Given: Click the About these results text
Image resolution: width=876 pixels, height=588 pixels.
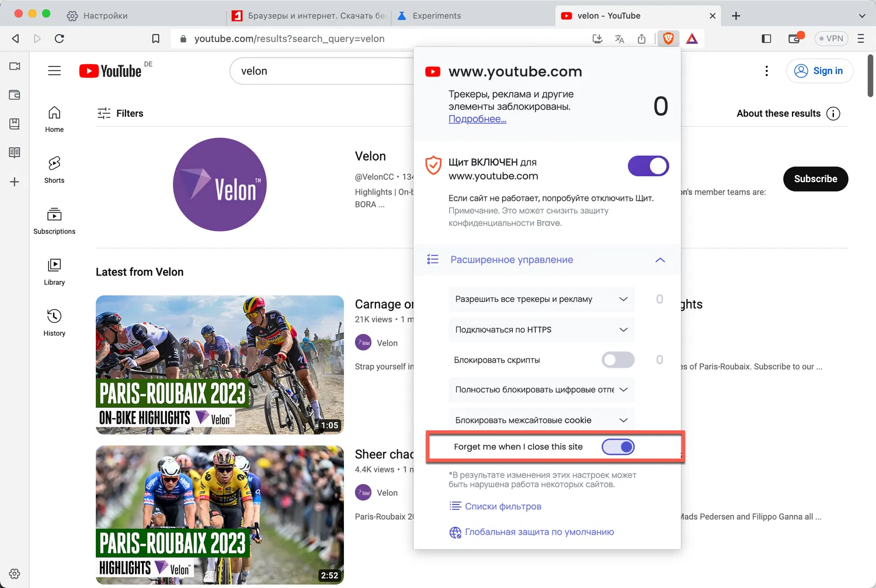Looking at the screenshot, I should point(778,113).
